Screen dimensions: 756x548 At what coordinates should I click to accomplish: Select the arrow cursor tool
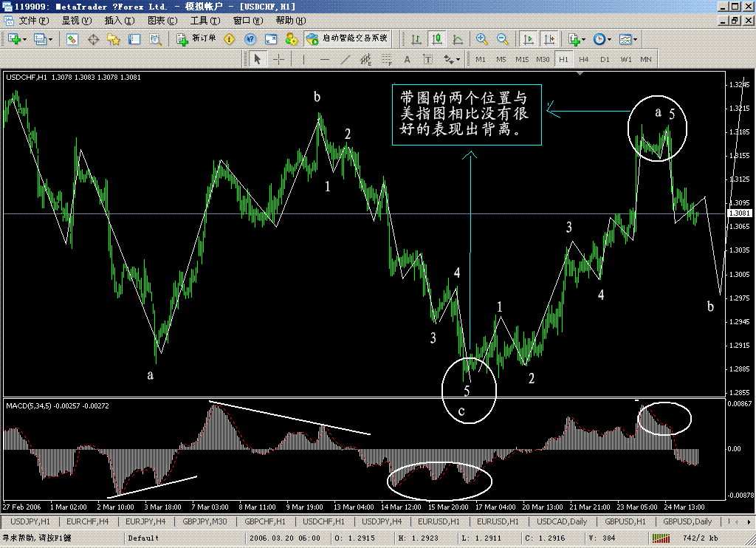(x=258, y=59)
